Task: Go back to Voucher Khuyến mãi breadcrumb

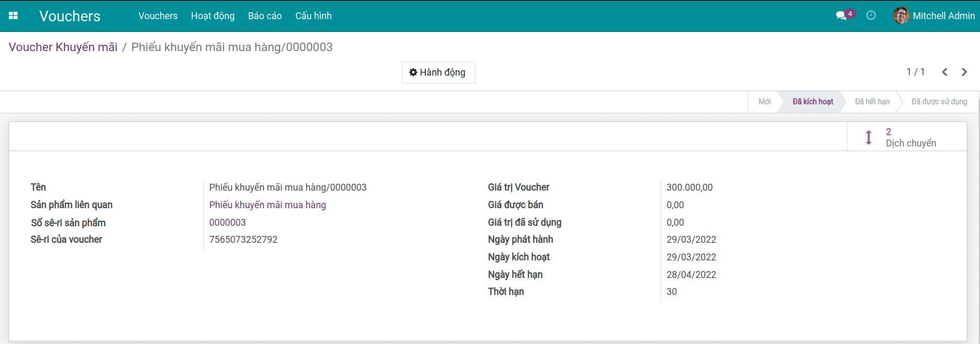Action: (63, 47)
